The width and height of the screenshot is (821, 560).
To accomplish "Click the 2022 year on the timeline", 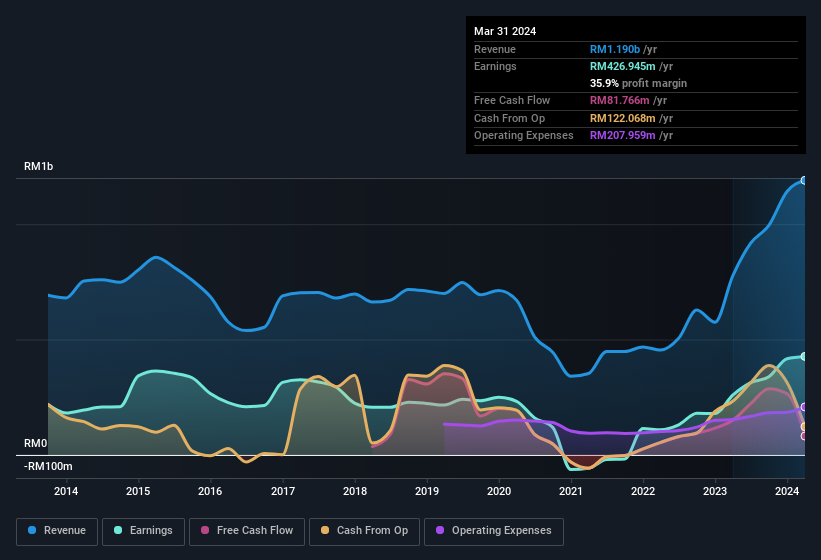I will point(643,491).
